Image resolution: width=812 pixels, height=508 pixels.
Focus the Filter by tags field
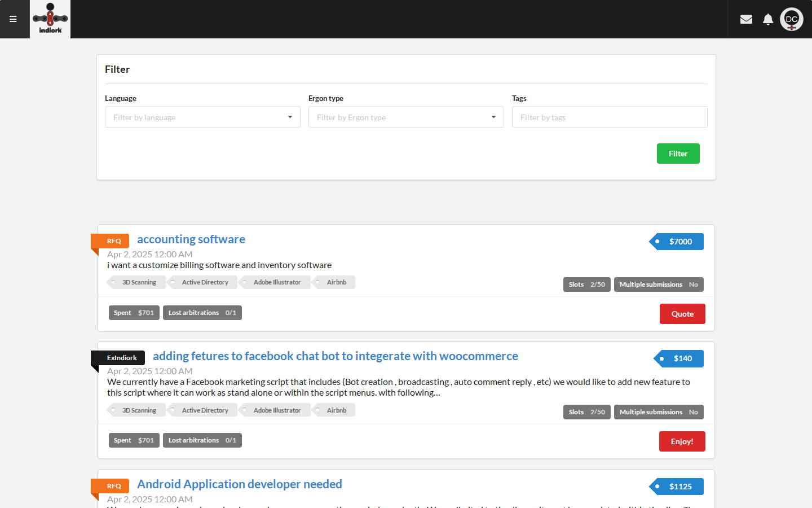(x=610, y=117)
